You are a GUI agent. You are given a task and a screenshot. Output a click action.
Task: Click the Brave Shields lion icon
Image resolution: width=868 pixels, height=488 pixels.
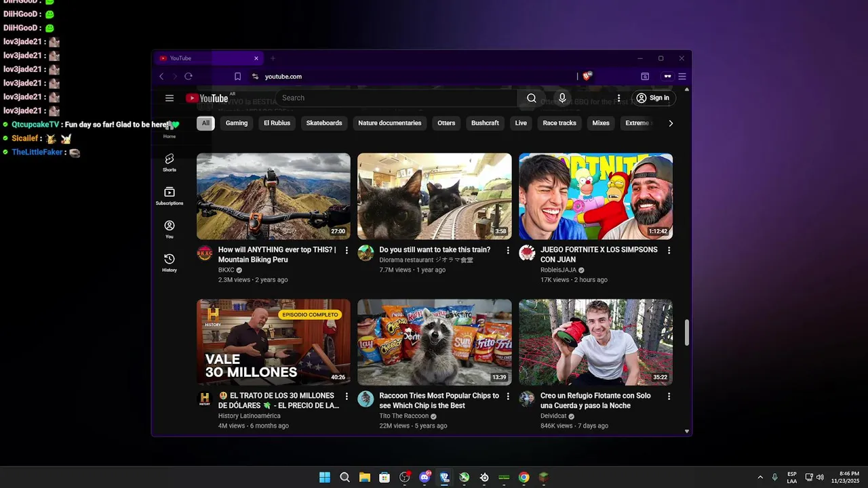tap(587, 77)
